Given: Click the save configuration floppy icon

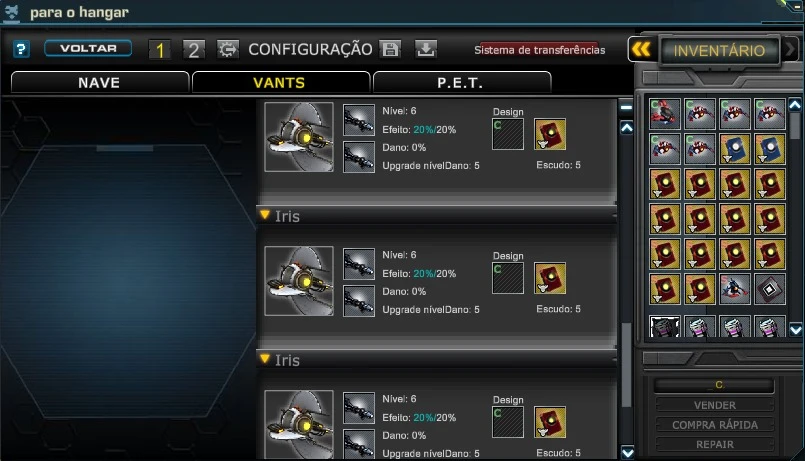Looking at the screenshot, I should 390,49.
